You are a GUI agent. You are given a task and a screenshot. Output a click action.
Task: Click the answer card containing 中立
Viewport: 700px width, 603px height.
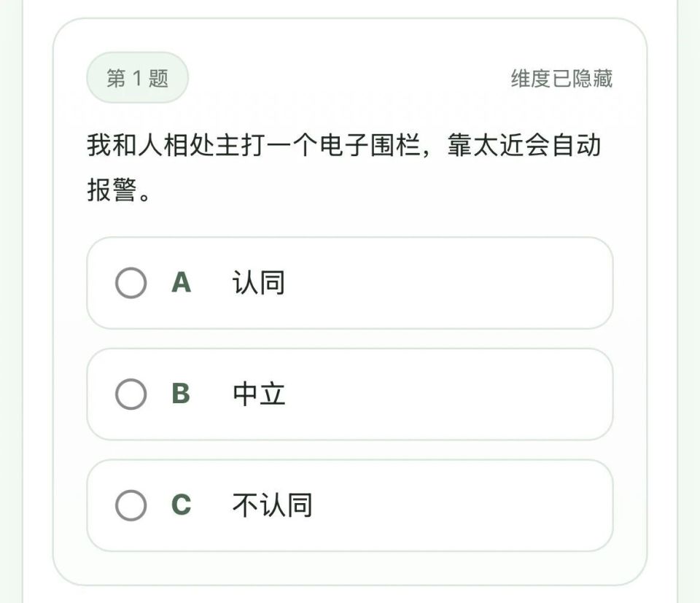[350, 394]
